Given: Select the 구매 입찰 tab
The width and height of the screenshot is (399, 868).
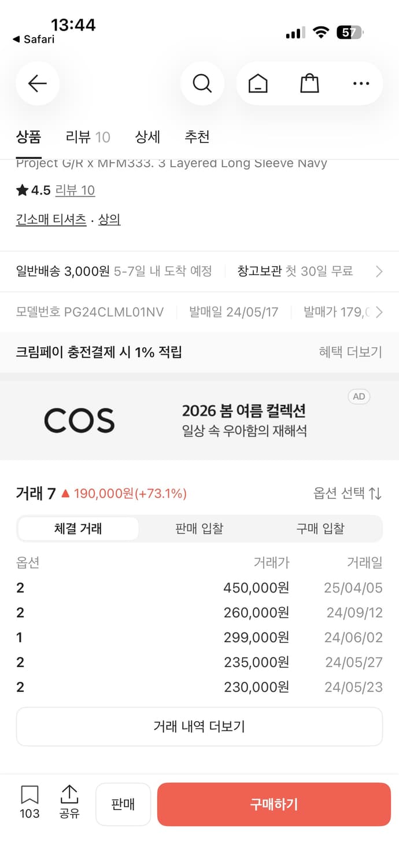Looking at the screenshot, I should tap(320, 528).
